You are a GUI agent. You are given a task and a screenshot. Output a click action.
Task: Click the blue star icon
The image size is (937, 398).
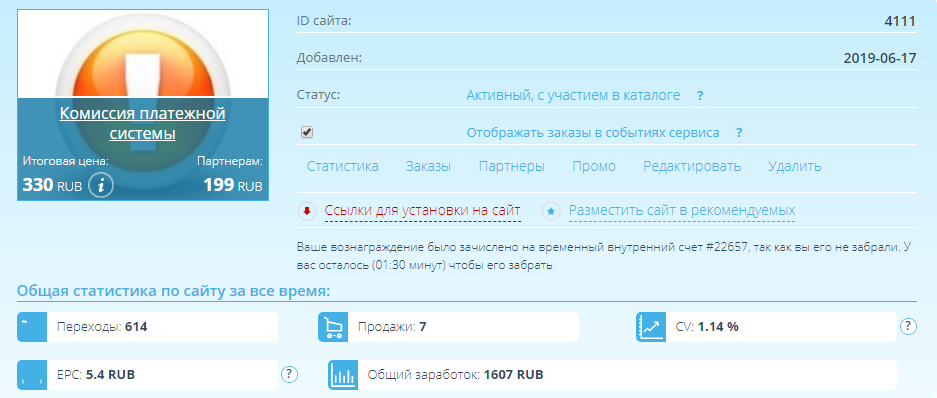551,211
